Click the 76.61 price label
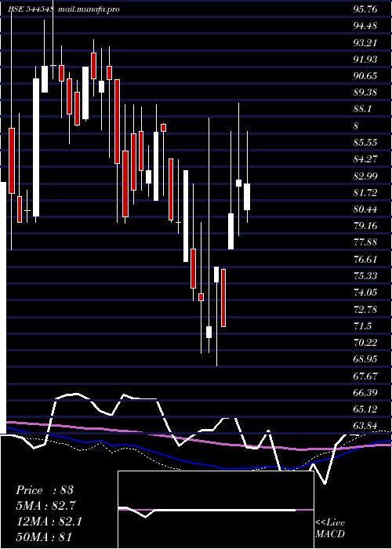The image size is (392, 549). click(365, 260)
